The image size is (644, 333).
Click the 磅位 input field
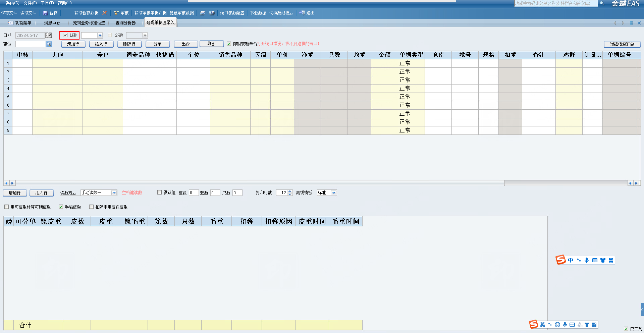[x=30, y=44]
